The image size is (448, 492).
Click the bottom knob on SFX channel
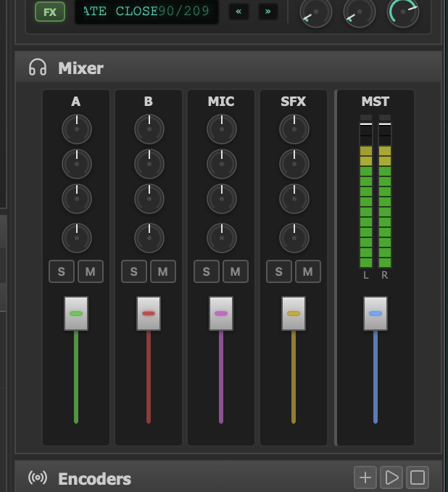(294, 237)
